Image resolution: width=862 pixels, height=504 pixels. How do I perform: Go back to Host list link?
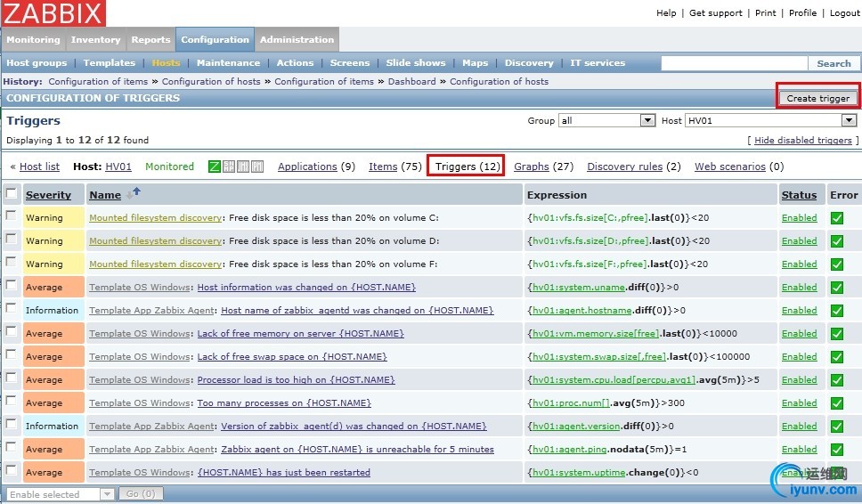(39, 167)
